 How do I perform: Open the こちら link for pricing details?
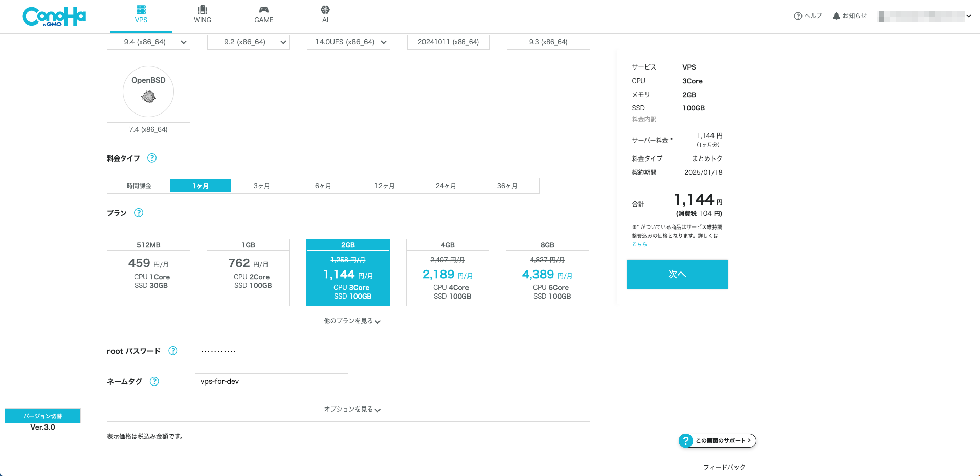(639, 244)
